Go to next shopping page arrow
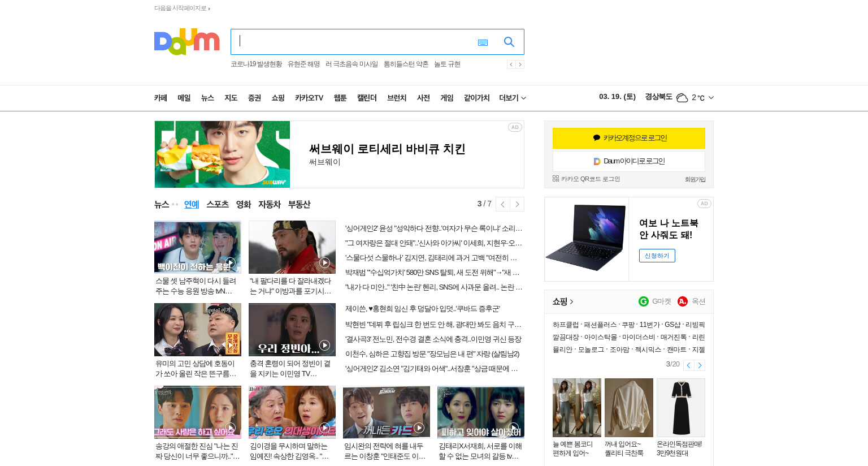The width and height of the screenshot is (868, 466). click(700, 365)
